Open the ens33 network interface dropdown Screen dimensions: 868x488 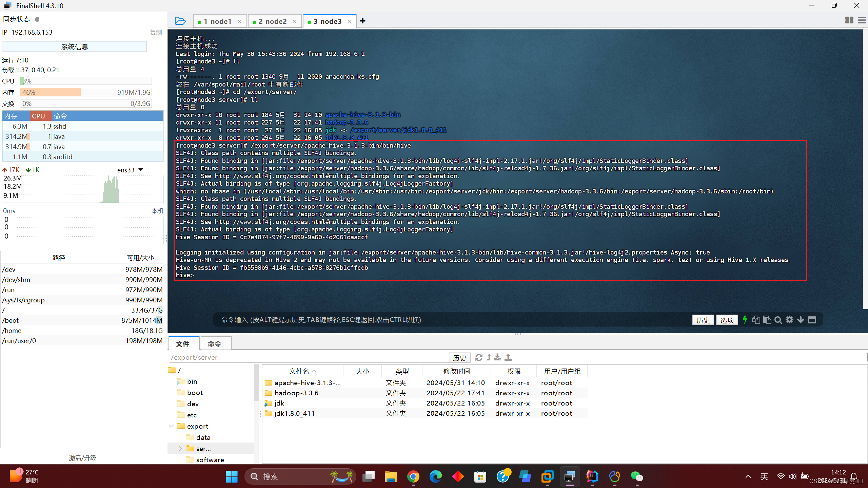coord(141,170)
